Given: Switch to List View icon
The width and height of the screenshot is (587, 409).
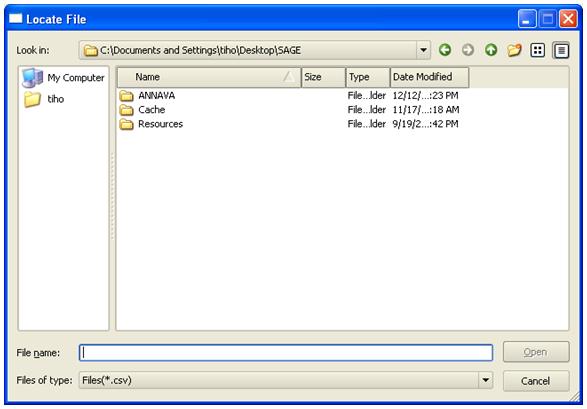Looking at the screenshot, I should [538, 50].
